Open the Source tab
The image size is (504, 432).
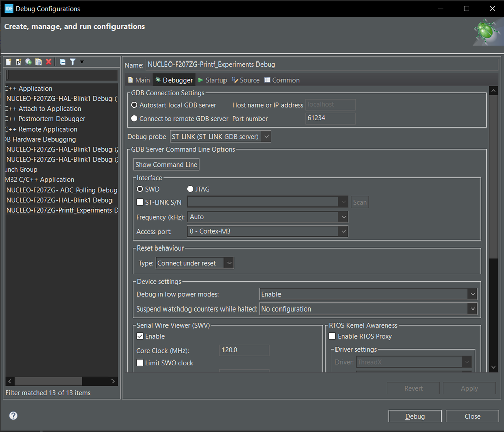tap(246, 80)
